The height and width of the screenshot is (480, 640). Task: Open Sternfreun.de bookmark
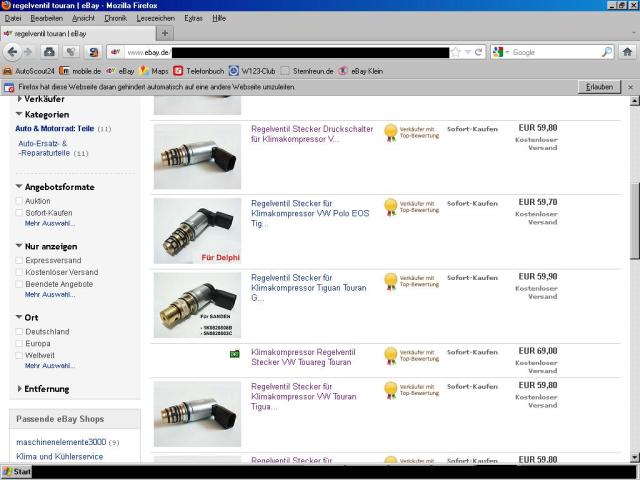tap(307, 71)
